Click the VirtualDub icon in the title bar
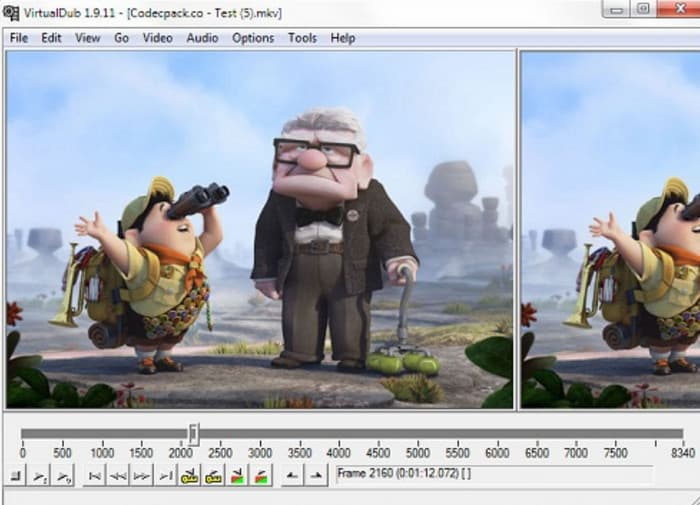 (11, 13)
